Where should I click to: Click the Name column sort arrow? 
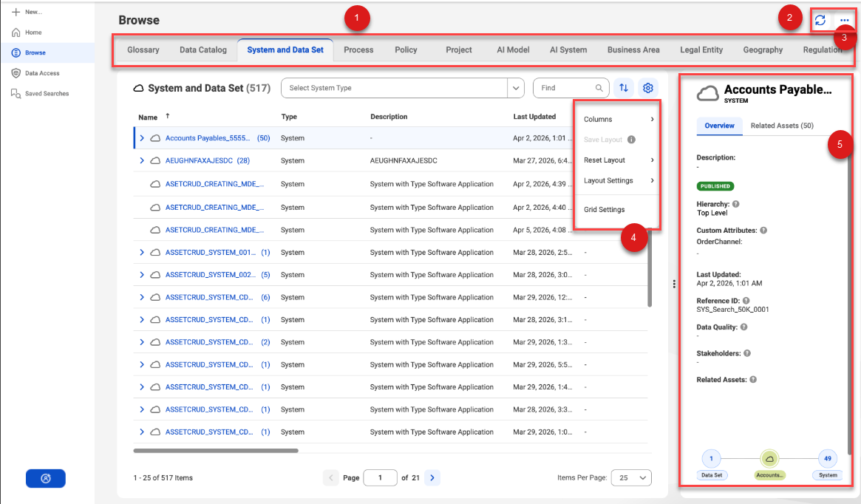pos(168,116)
